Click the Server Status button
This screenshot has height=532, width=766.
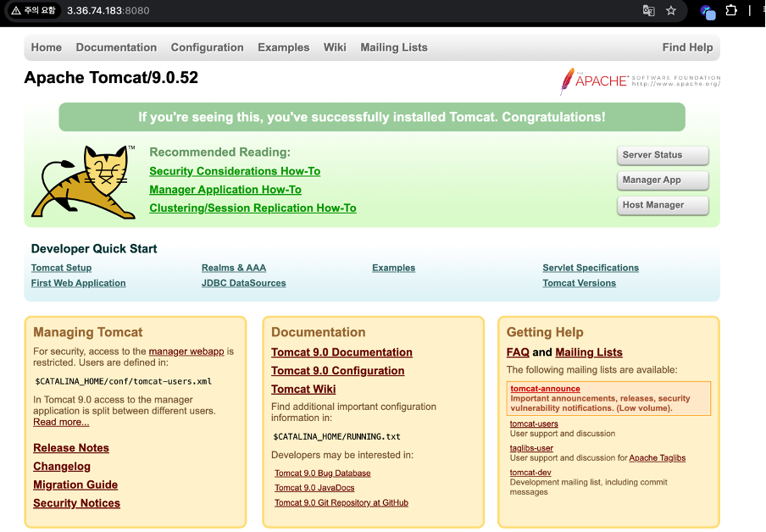pyautogui.click(x=663, y=155)
